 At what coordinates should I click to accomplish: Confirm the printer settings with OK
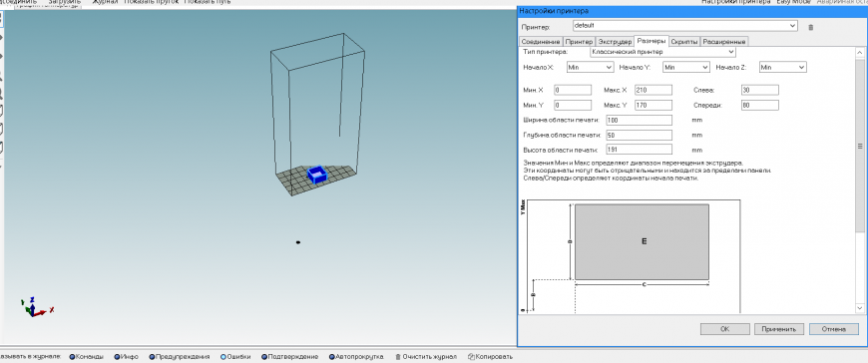tap(724, 329)
